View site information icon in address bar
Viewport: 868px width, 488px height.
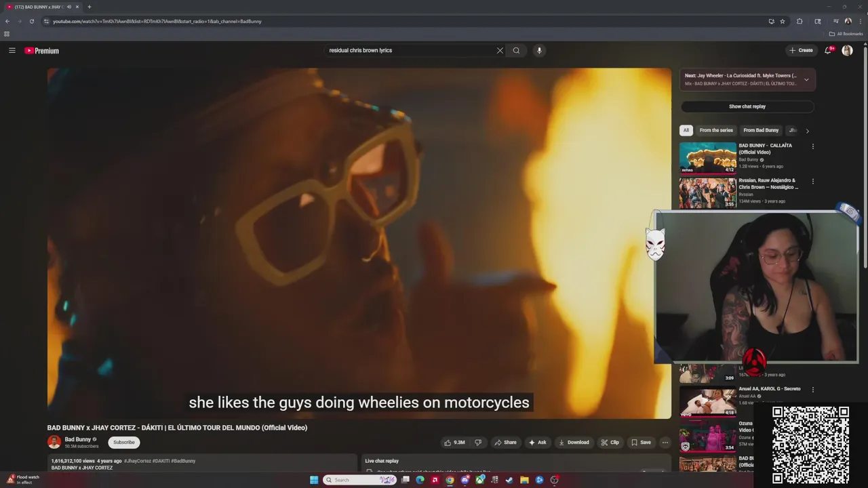(46, 21)
